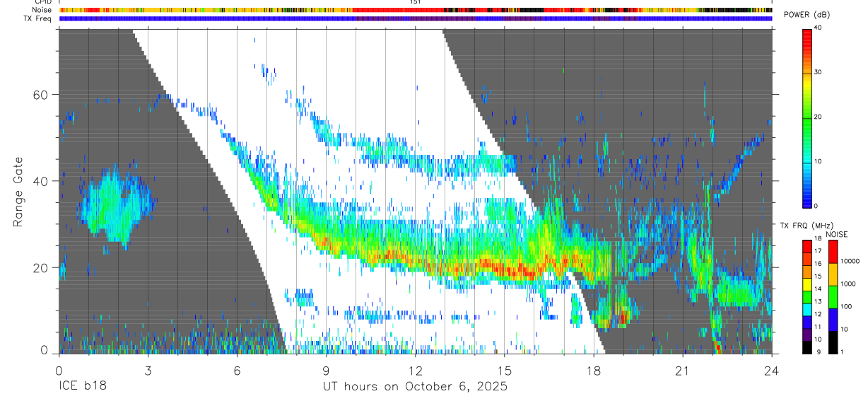Select the blue 11–12 MHz TX FRQ swatch
Image resolution: width=868 pixels, height=401 pixels.
click(x=807, y=322)
